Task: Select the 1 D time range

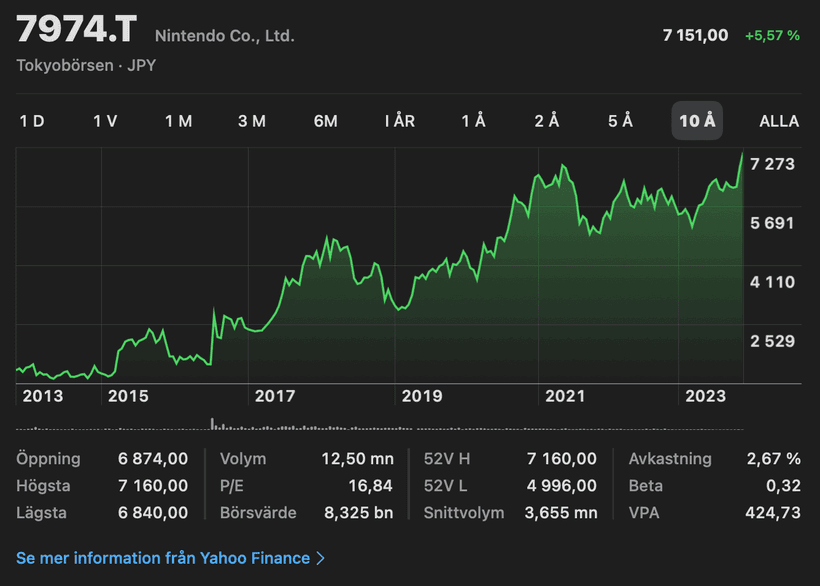Action: [x=32, y=121]
